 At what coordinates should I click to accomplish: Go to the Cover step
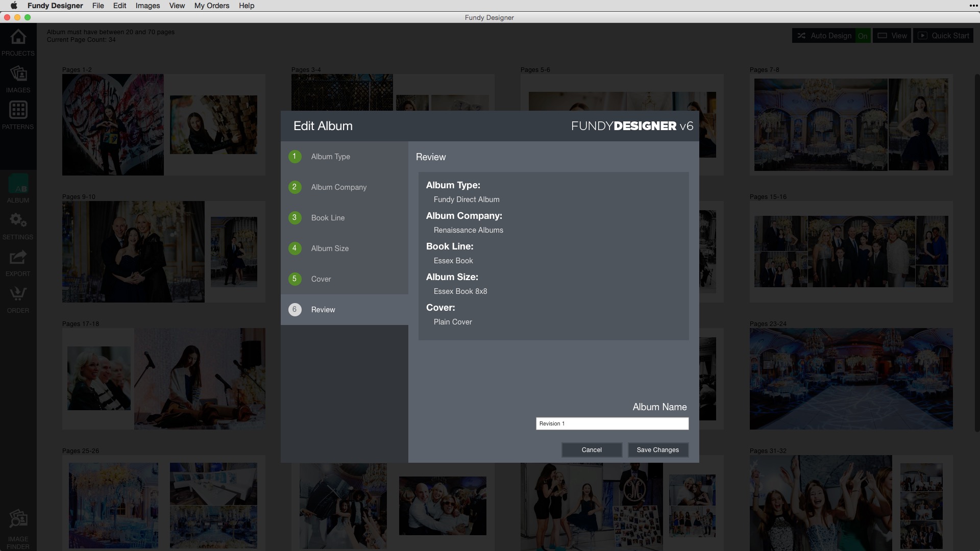click(x=345, y=279)
